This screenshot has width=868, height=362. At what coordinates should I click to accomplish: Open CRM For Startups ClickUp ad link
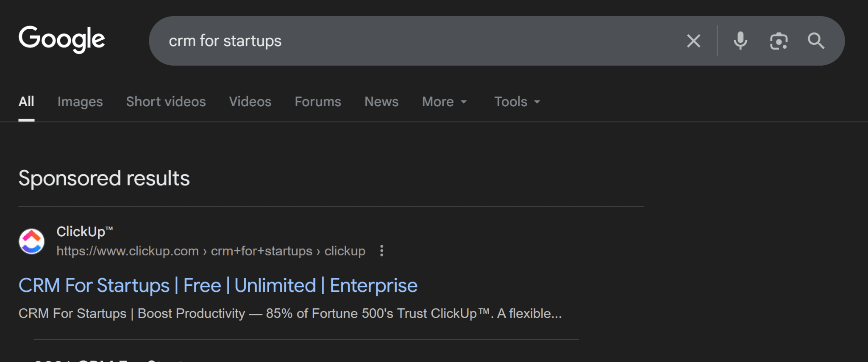[218, 285]
